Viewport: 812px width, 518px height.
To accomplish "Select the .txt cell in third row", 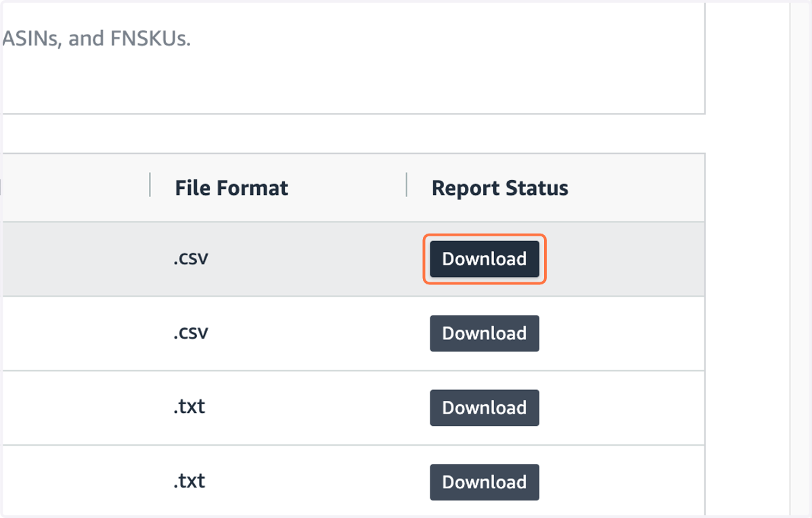I will [189, 408].
